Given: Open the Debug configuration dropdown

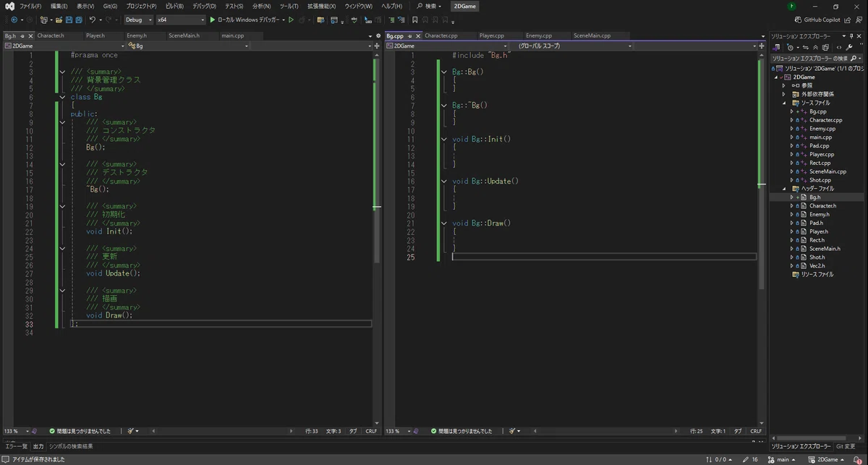Looking at the screenshot, I should coord(139,20).
